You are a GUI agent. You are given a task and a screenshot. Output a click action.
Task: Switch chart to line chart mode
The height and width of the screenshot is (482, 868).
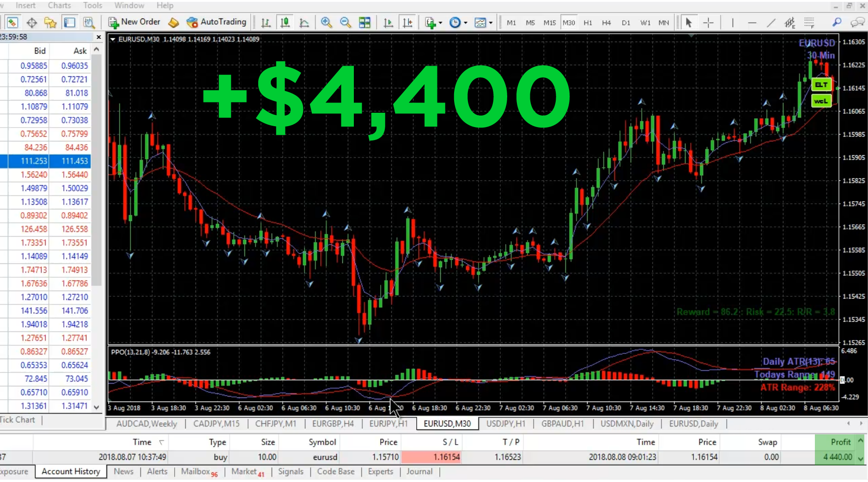click(x=304, y=22)
